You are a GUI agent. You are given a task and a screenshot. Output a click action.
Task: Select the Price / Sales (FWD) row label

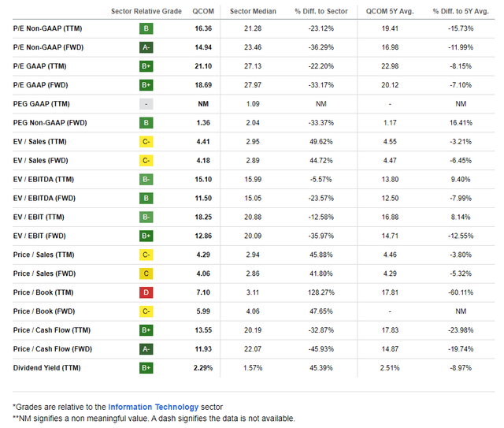tap(44, 274)
